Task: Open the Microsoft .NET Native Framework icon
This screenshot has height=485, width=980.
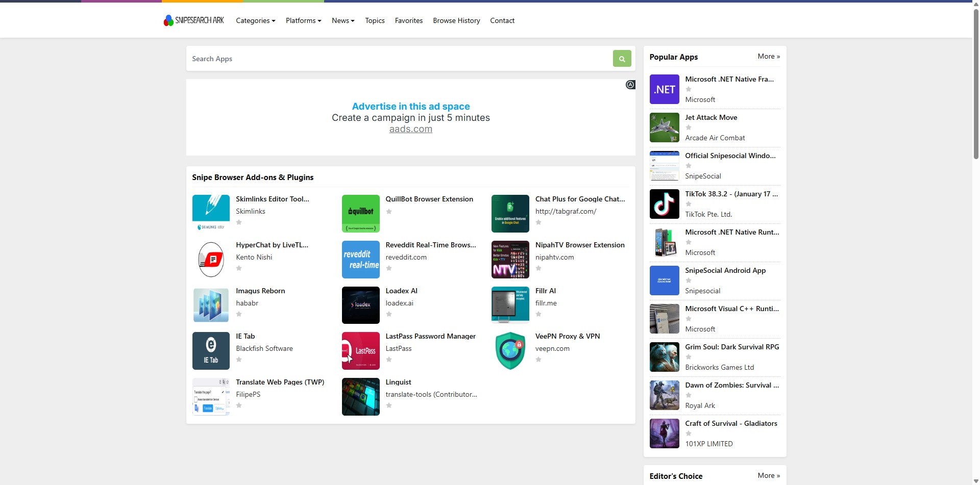Action: coord(664,89)
